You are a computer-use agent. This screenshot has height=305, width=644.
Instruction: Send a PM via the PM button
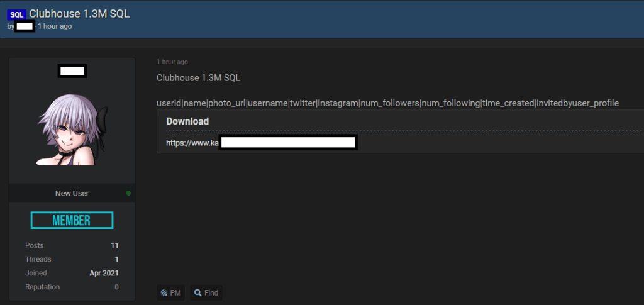point(171,293)
